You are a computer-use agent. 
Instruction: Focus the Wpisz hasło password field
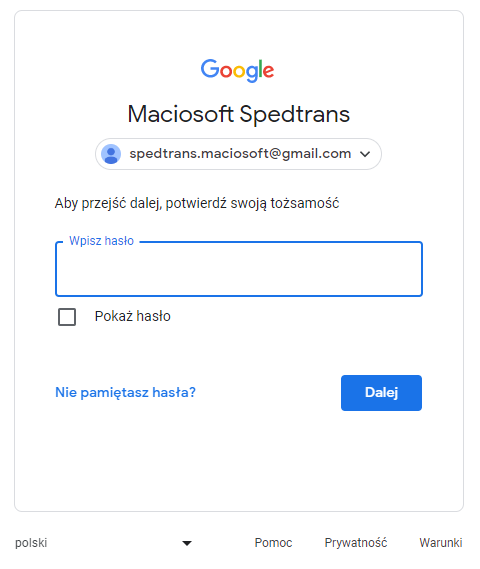(x=239, y=269)
